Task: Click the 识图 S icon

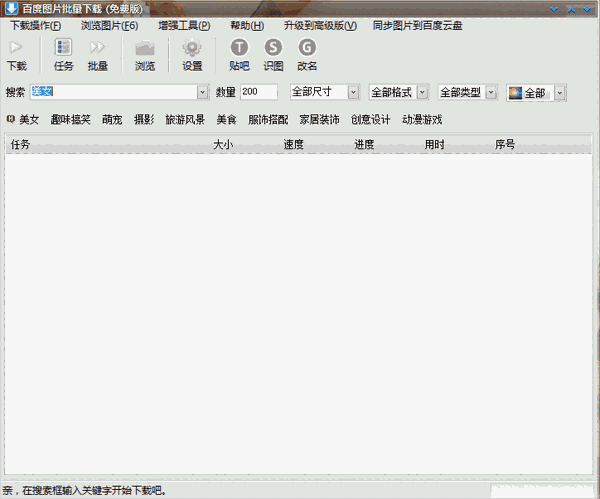Action: pos(273,47)
